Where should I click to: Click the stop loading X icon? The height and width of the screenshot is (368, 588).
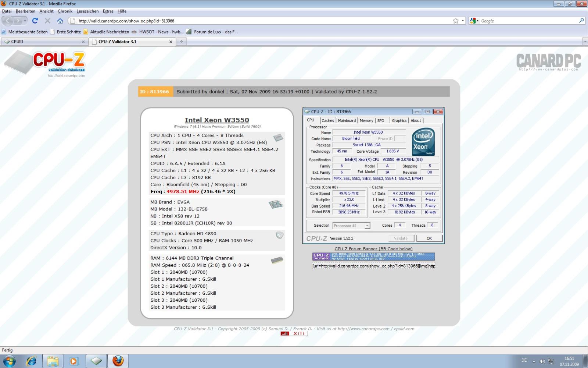coord(47,21)
